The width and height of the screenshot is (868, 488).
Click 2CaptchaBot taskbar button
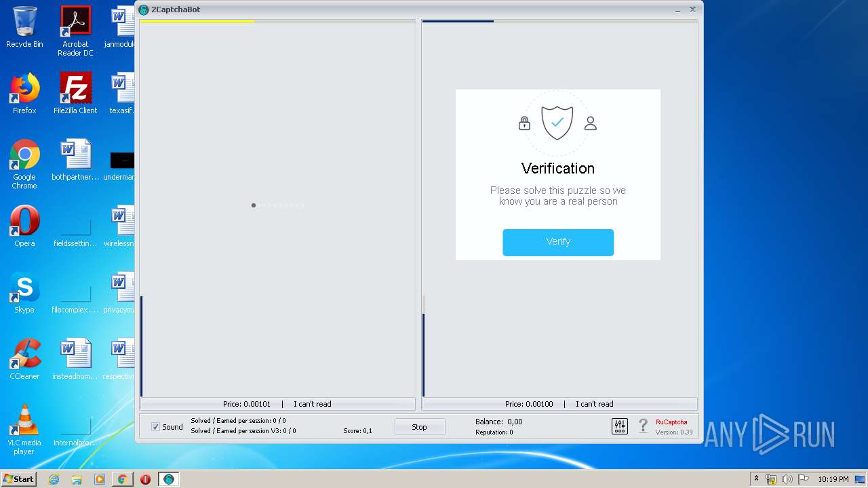169,479
